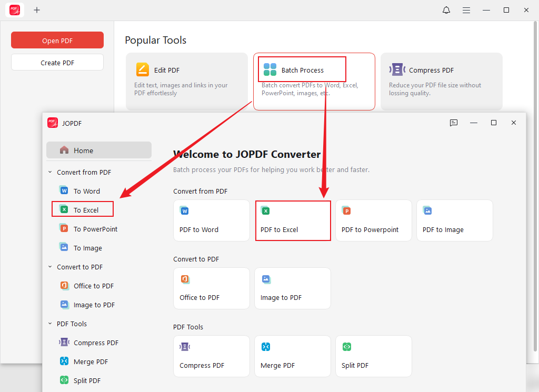Viewport: 539px width, 392px height.
Task: Open the Merge PDF tool
Action: [293, 356]
